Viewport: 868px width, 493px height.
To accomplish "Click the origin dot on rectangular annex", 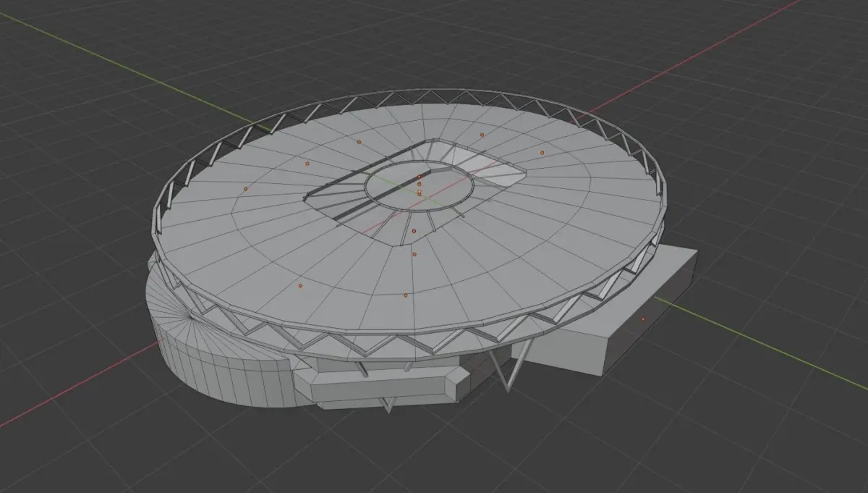I will 644,319.
